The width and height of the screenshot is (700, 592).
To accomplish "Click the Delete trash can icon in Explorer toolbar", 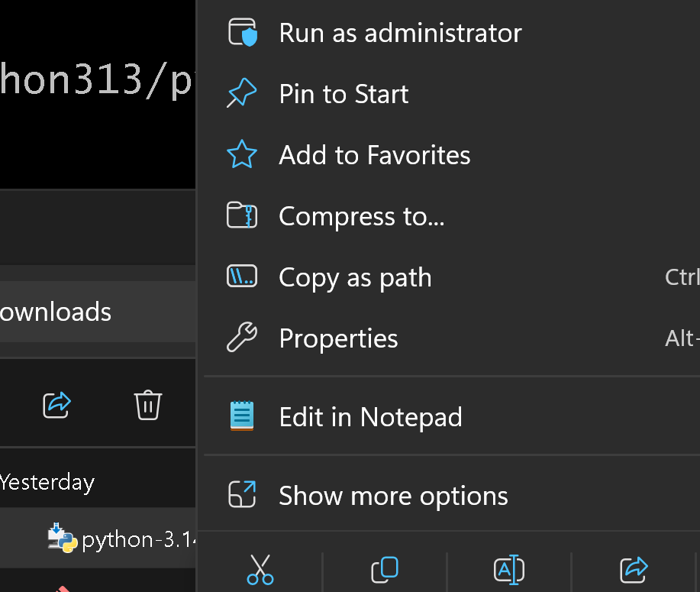I will click(147, 404).
